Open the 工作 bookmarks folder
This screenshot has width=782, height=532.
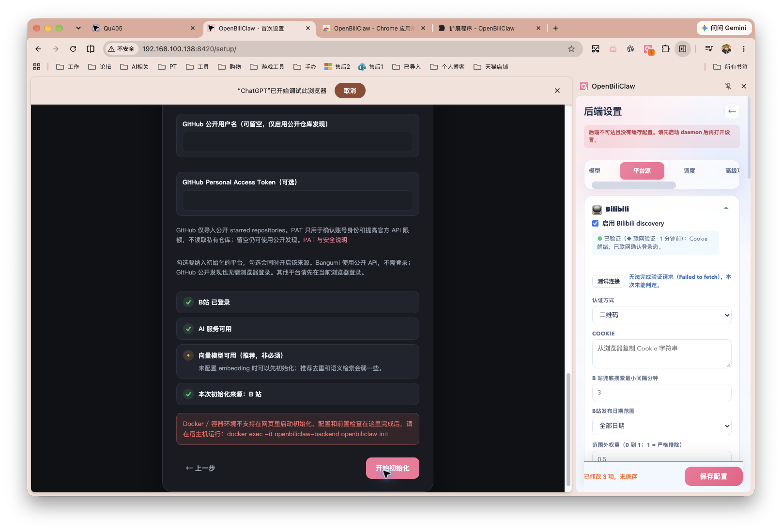(x=68, y=67)
